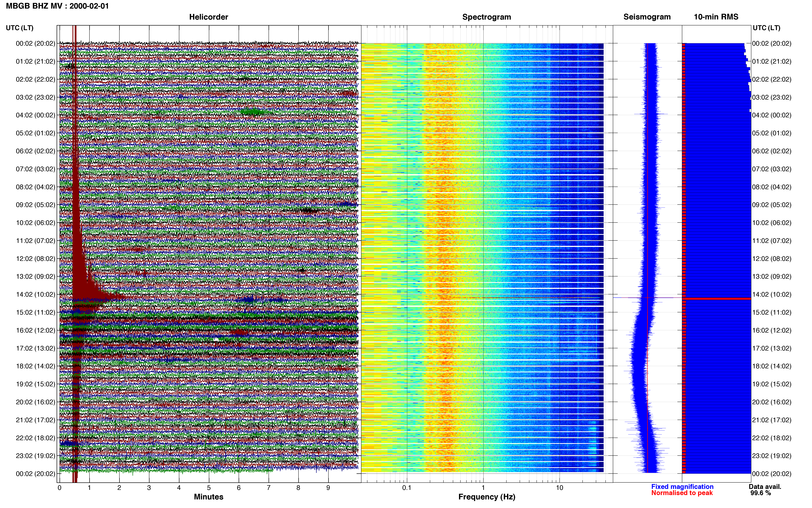This screenshot has width=812, height=508.
Task: Click the left '22:02 (18:02)' time label
Action: (x=36, y=438)
